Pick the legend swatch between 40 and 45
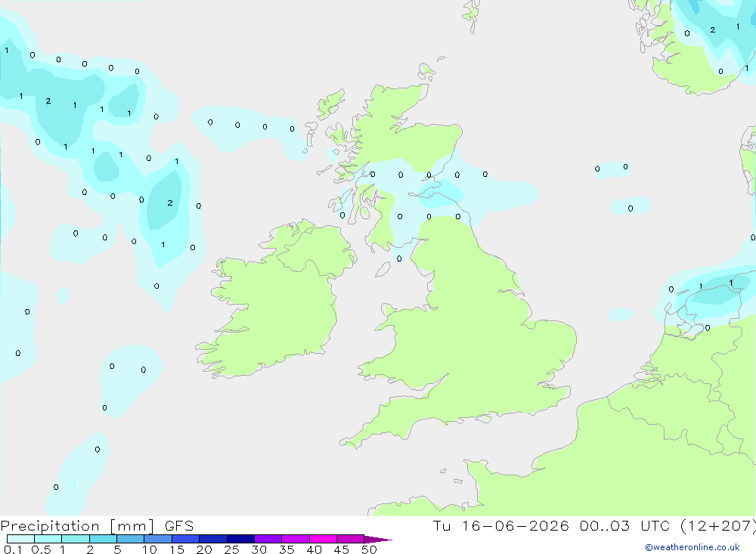This screenshot has height=554, width=756. click(x=323, y=539)
